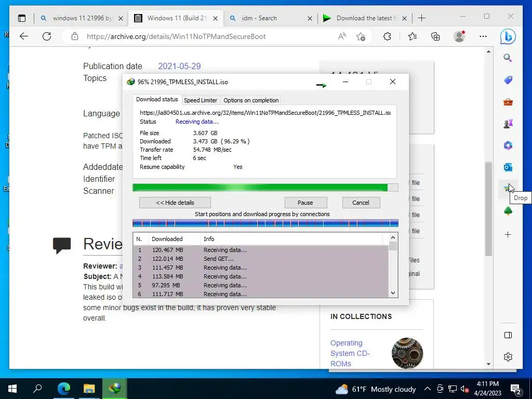Open Read aloud icon in address bar
Image resolution: width=532 pixels, height=399 pixels.
tap(342, 36)
